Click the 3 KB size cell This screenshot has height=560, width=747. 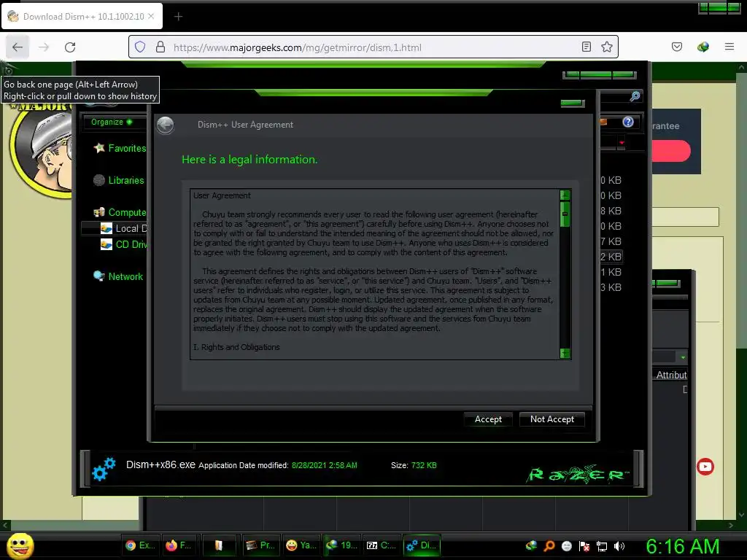[611, 287]
